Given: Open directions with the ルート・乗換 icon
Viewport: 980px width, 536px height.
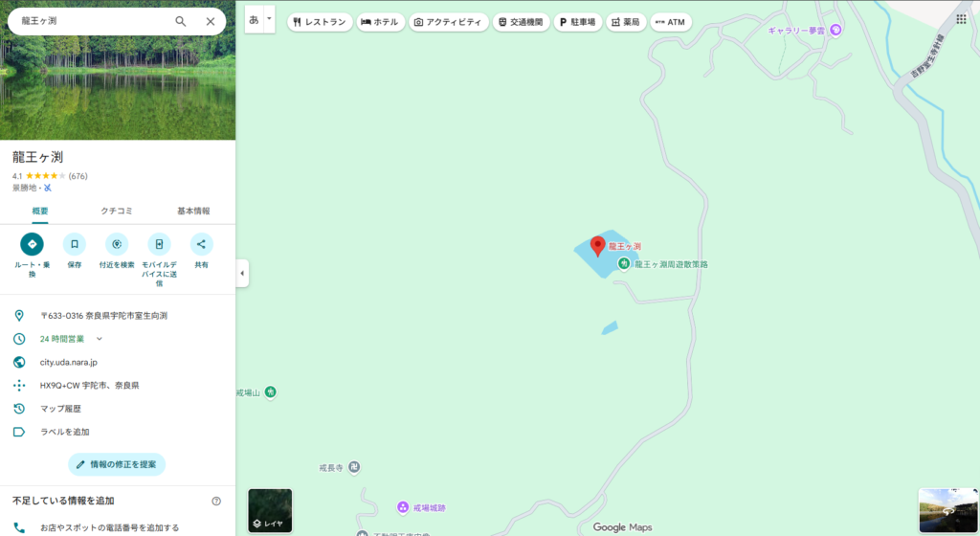Looking at the screenshot, I should [x=32, y=245].
